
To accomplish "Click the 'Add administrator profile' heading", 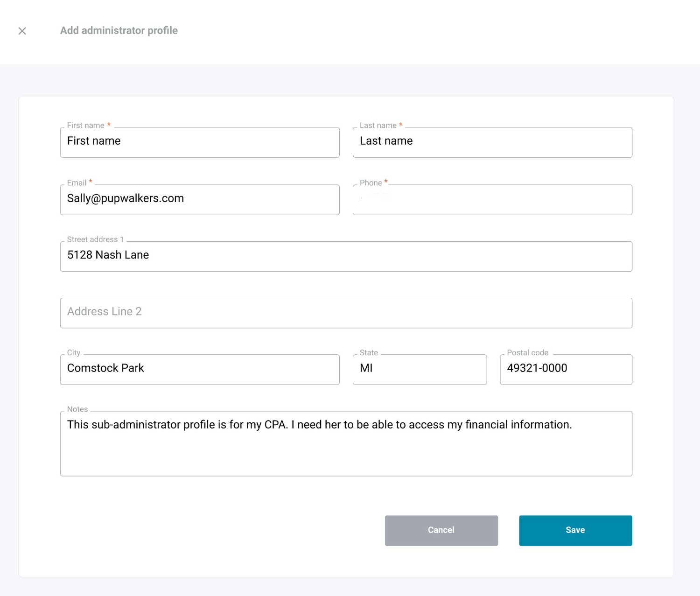I will 119,31.
